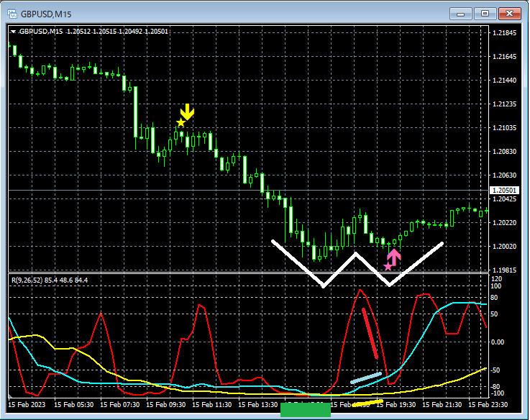Open the chart's top-left triangle dropdown
Image resolution: width=530 pixels, height=420 pixels.
click(13, 32)
